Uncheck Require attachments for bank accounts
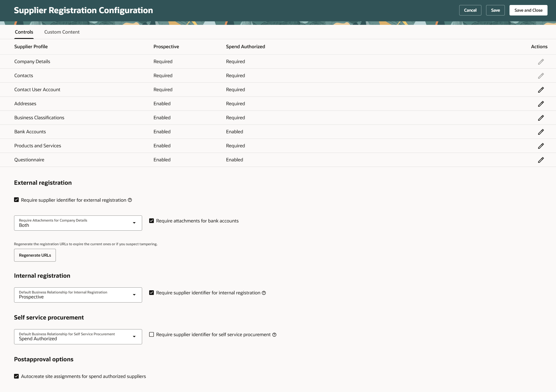 tap(152, 221)
